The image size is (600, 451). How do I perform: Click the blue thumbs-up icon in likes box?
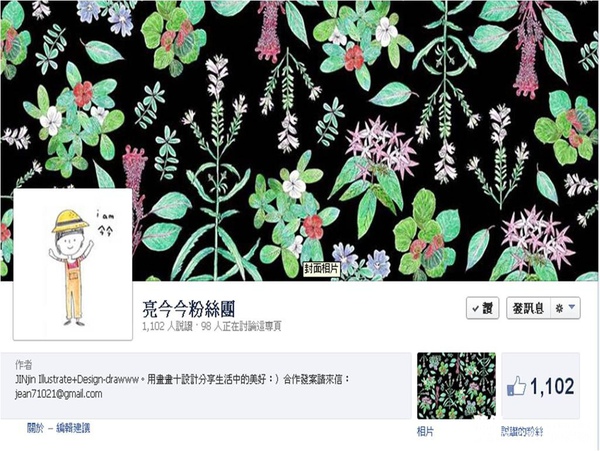pyautogui.click(x=516, y=386)
